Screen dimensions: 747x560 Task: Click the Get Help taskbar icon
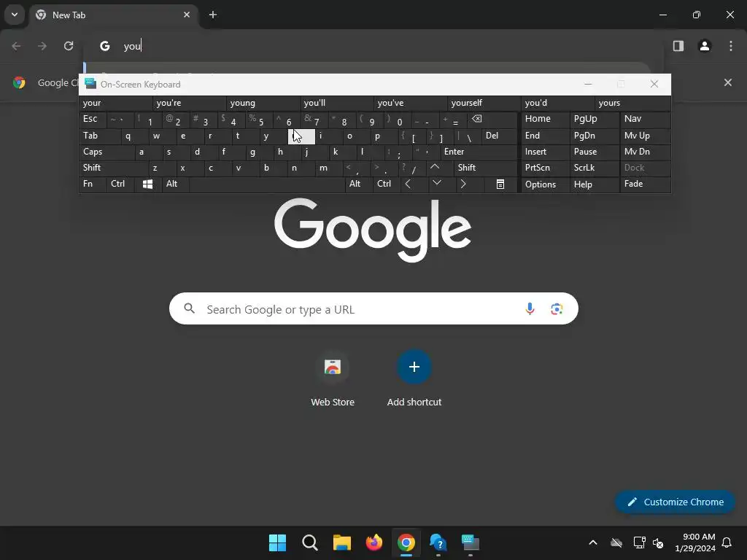(x=438, y=542)
